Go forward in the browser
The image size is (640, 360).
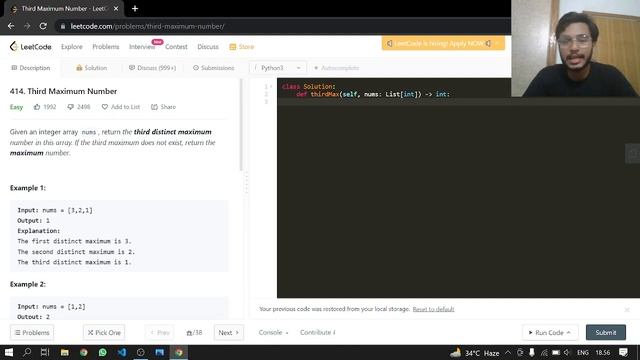pyautogui.click(x=27, y=26)
